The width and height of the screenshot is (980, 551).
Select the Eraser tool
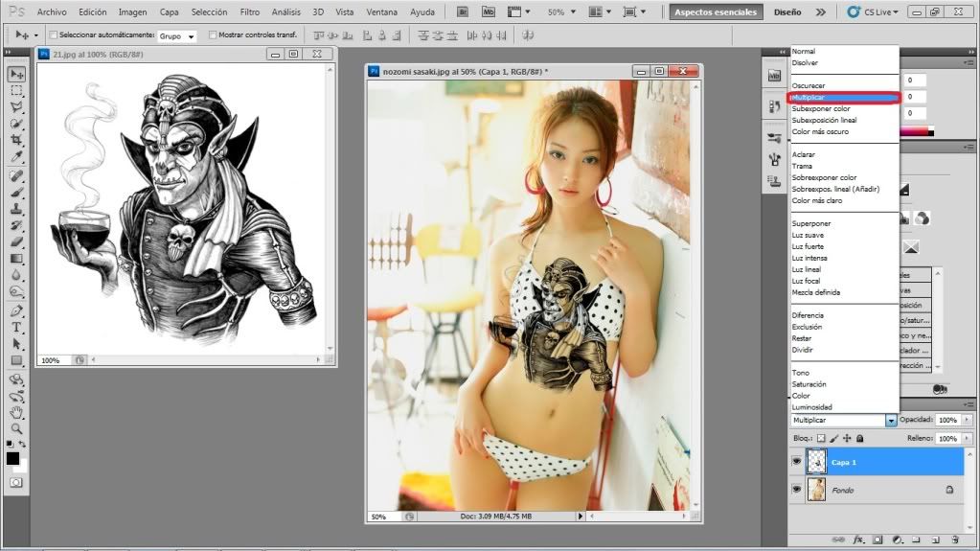point(17,242)
